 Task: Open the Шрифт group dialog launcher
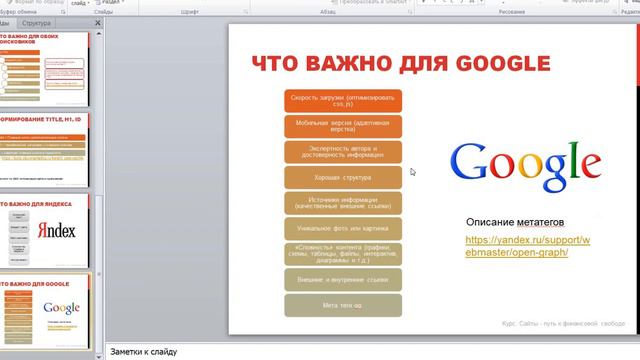246,12
